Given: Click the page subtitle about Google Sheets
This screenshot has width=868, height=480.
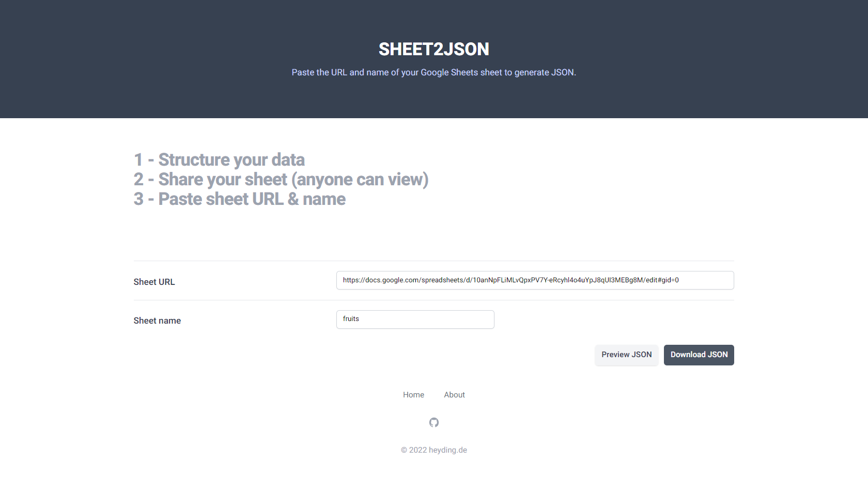Looking at the screenshot, I should tap(434, 72).
